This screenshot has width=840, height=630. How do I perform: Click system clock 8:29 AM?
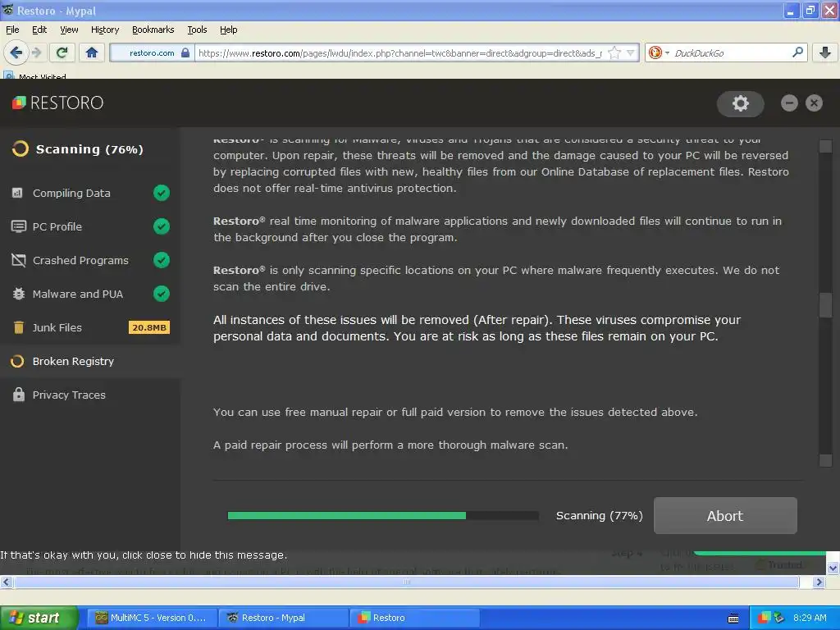click(x=810, y=618)
